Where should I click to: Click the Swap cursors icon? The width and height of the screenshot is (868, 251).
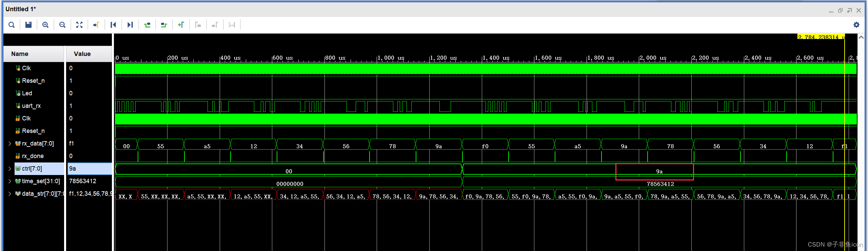tap(232, 25)
